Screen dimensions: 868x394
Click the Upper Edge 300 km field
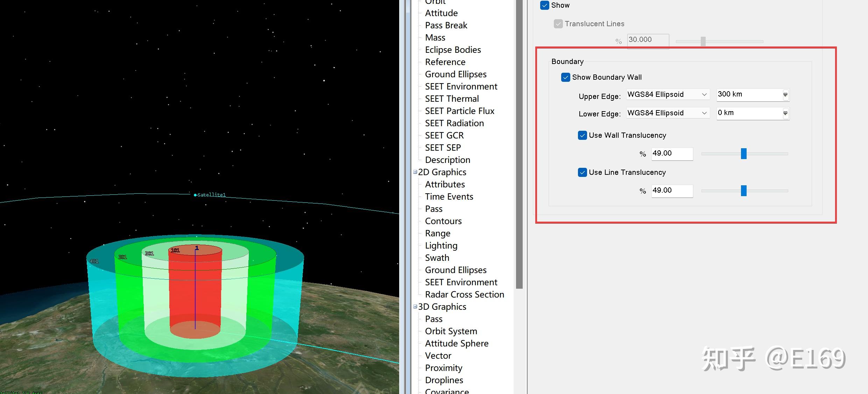pyautogui.click(x=748, y=94)
